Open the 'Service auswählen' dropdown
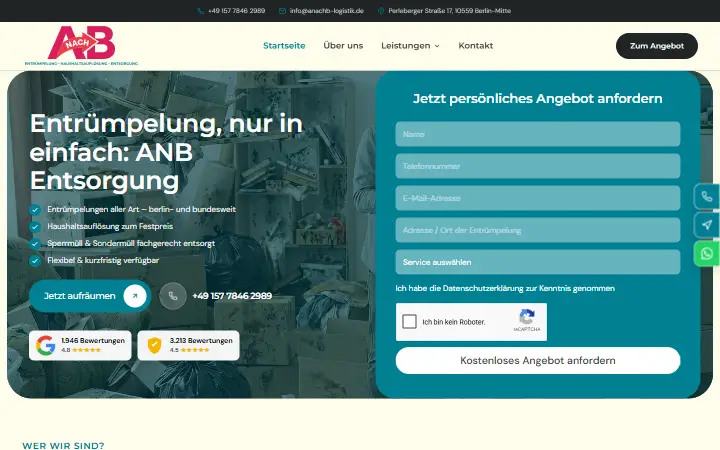720x450 pixels. pyautogui.click(x=538, y=262)
